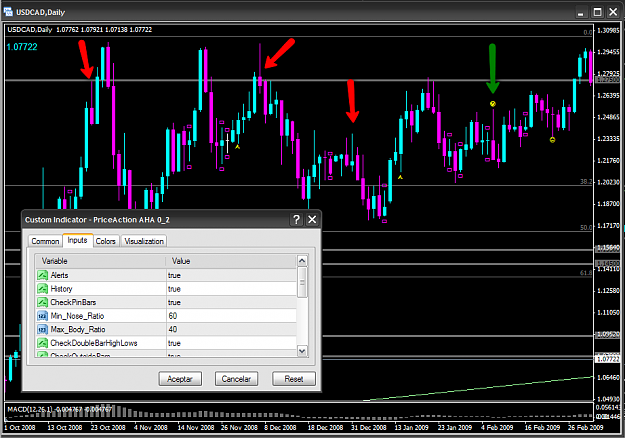Click the History variable icon

coord(42,289)
